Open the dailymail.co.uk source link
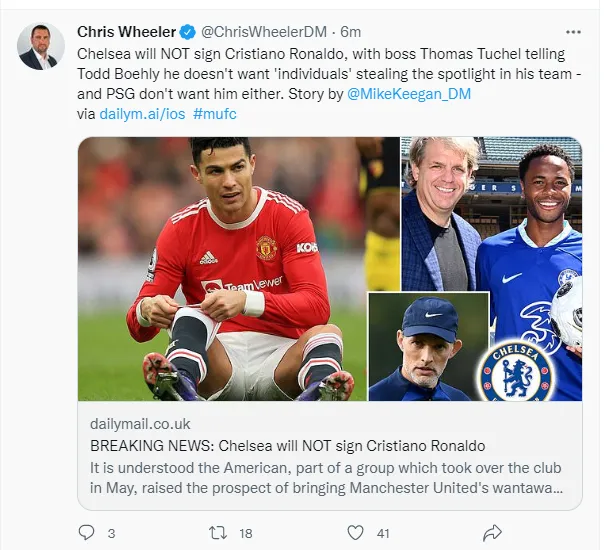Screen dimensions: 610x550 140,424
